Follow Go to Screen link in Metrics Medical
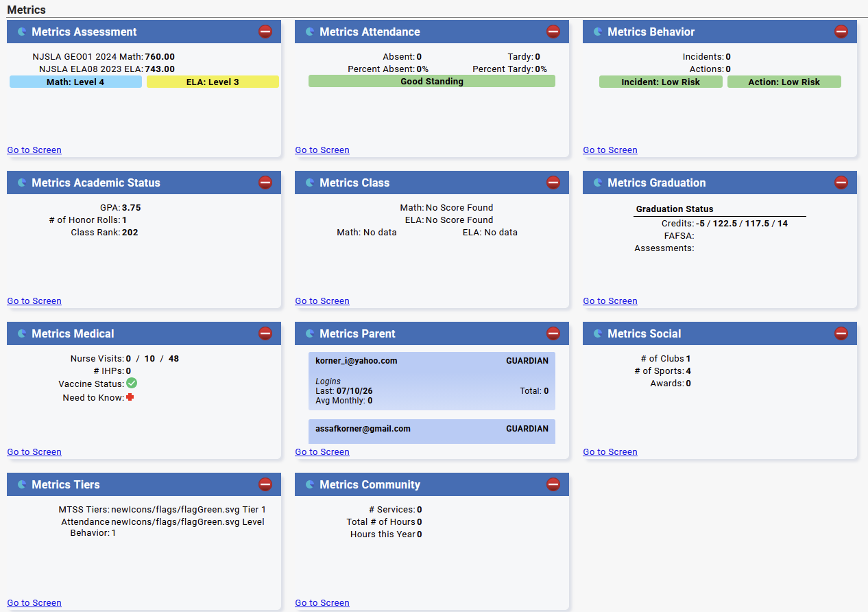 34,452
